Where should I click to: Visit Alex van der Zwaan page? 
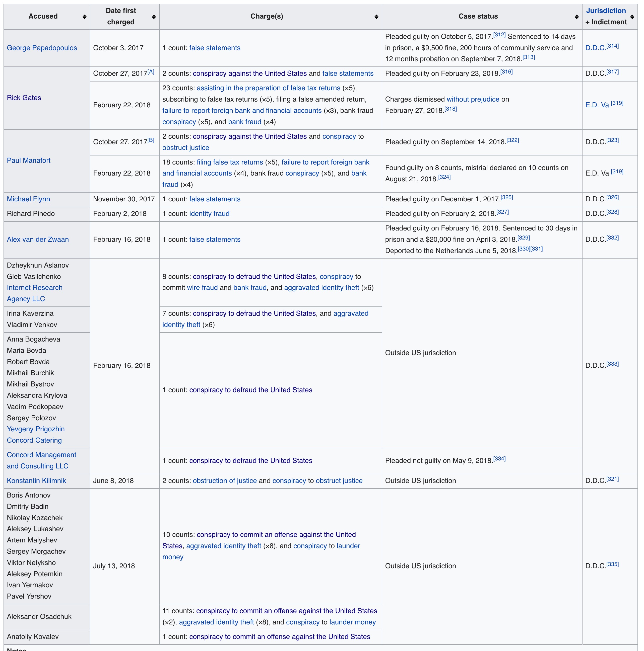point(38,239)
